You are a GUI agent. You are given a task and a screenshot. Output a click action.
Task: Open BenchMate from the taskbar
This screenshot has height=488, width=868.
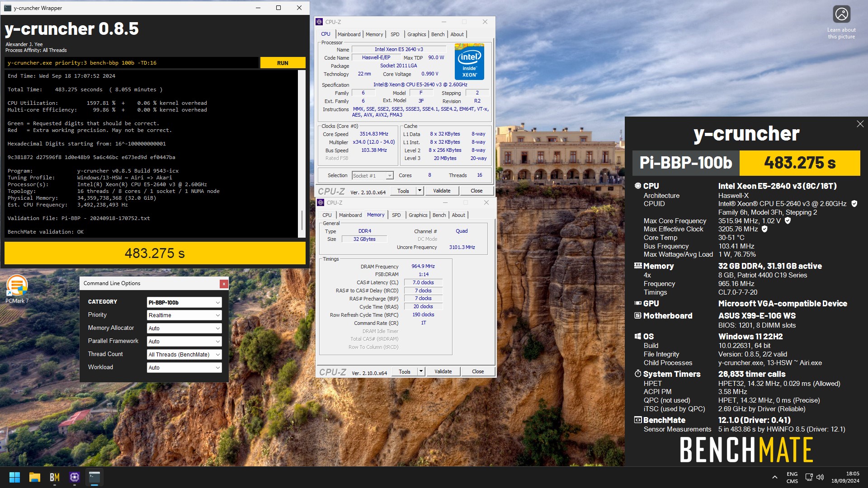tap(55, 477)
